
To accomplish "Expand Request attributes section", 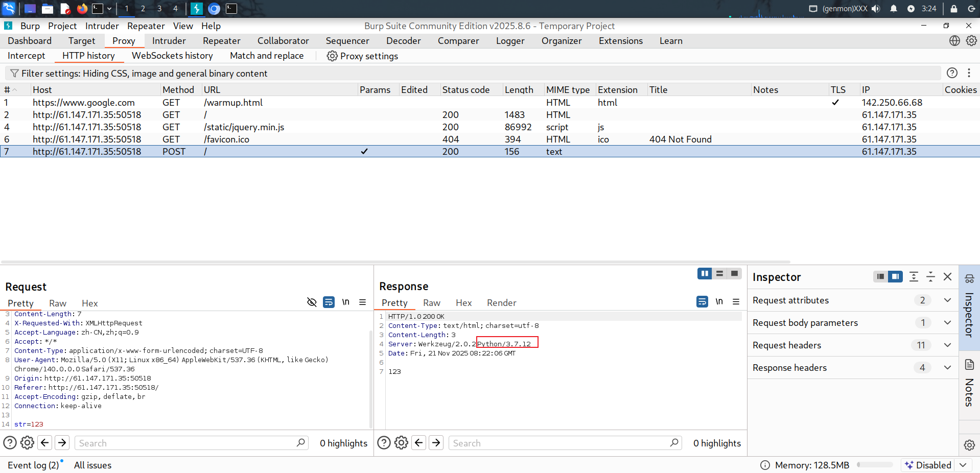I will pos(947,300).
